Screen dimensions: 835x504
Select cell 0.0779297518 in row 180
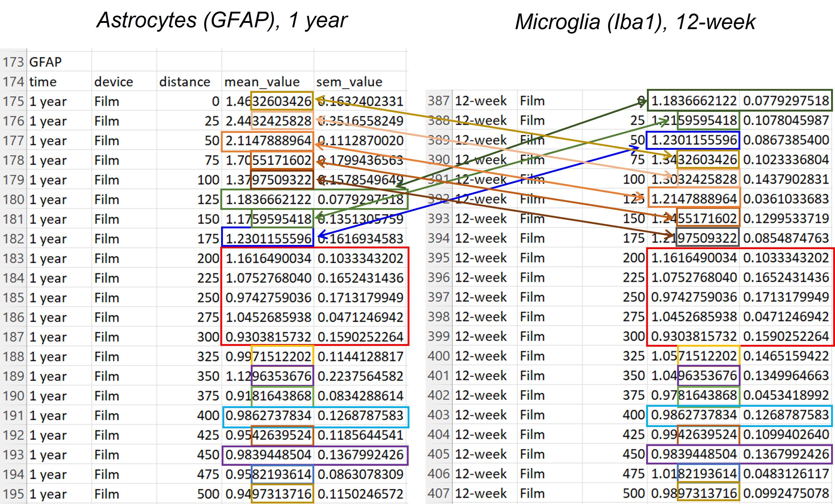(x=360, y=199)
